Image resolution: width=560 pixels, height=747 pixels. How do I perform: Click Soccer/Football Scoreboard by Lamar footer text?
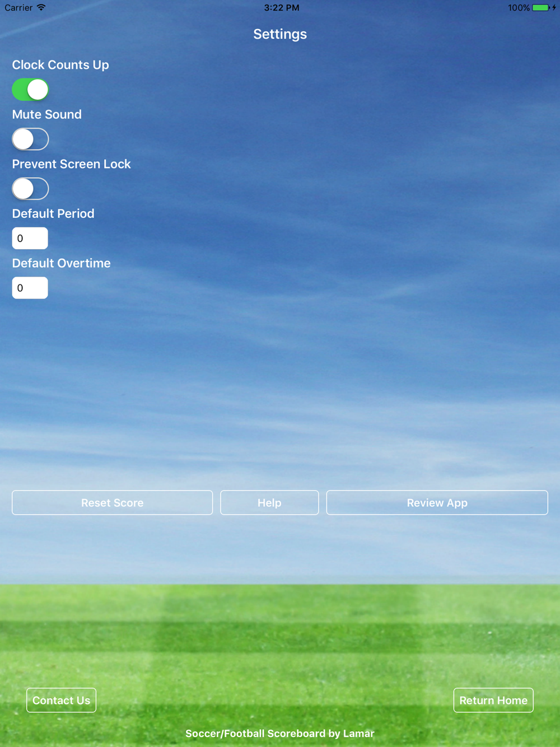[280, 734]
